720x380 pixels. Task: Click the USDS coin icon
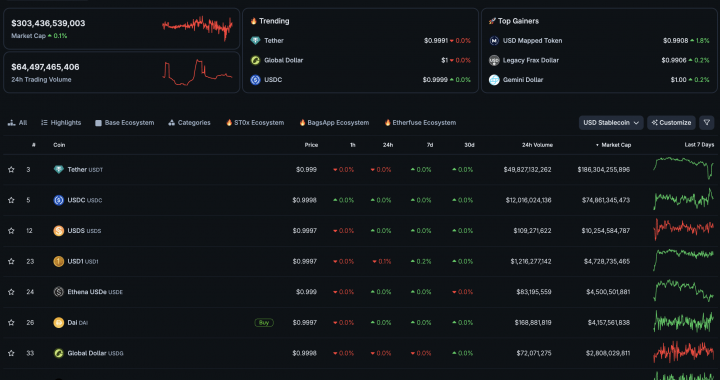58,231
